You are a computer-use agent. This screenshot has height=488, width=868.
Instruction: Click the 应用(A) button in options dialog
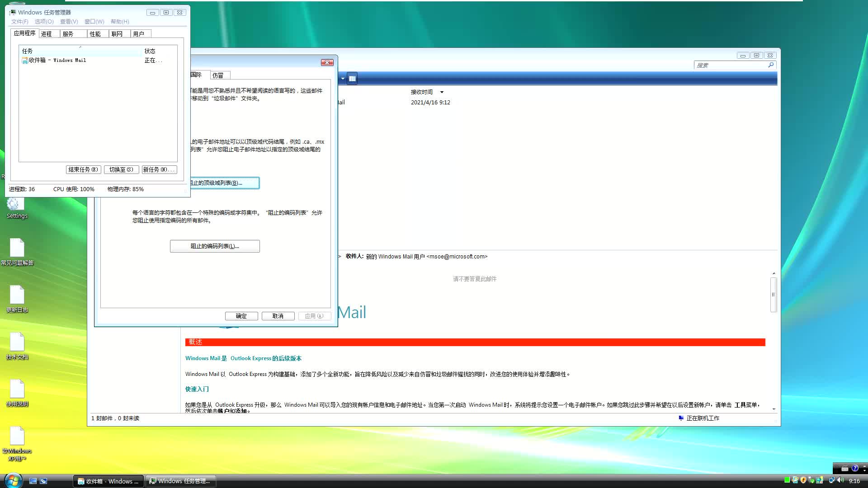coord(314,316)
